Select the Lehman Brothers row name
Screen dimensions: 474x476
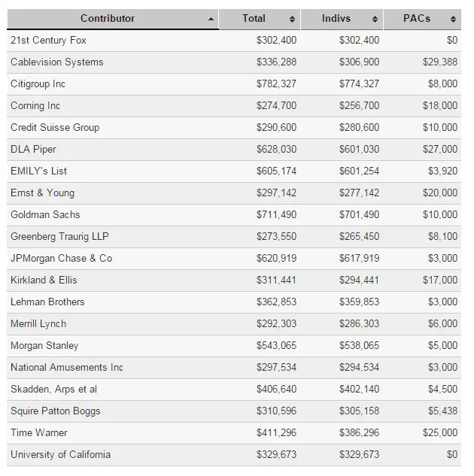(47, 302)
